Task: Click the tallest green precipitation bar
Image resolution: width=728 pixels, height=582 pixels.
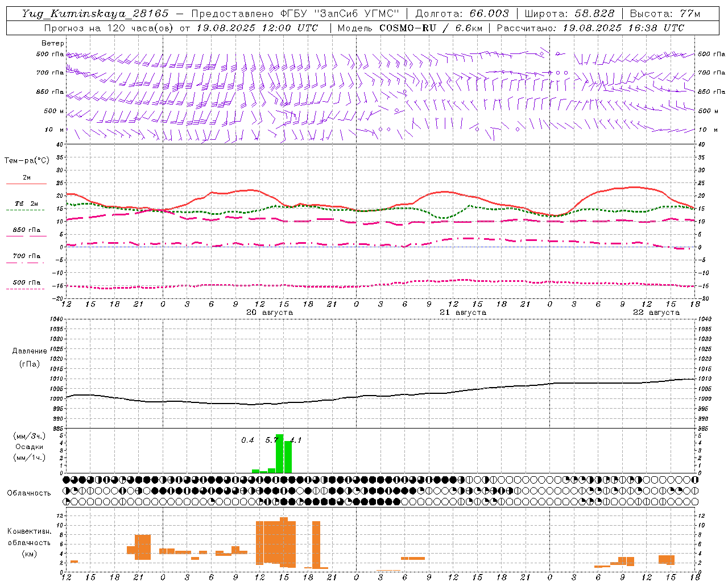Action: point(279,454)
